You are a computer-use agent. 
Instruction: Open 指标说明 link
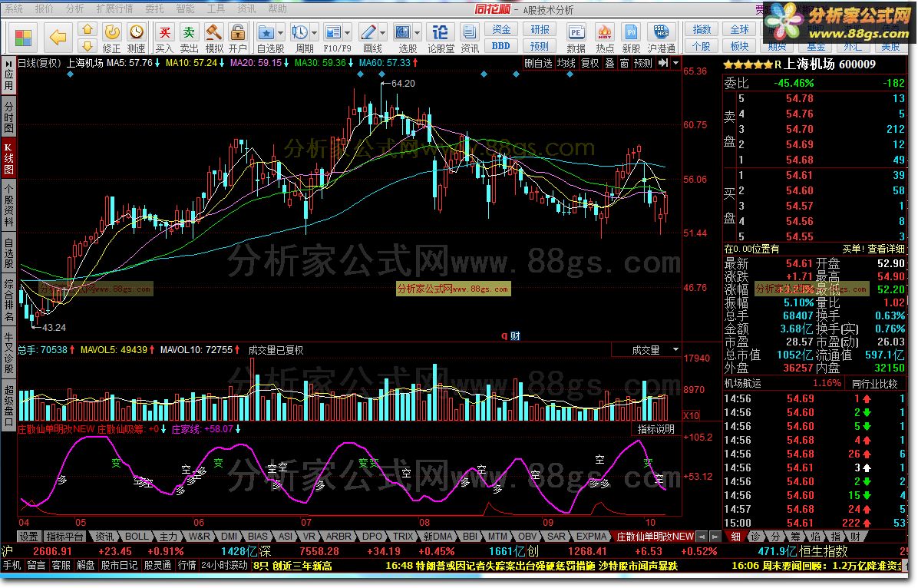click(656, 429)
